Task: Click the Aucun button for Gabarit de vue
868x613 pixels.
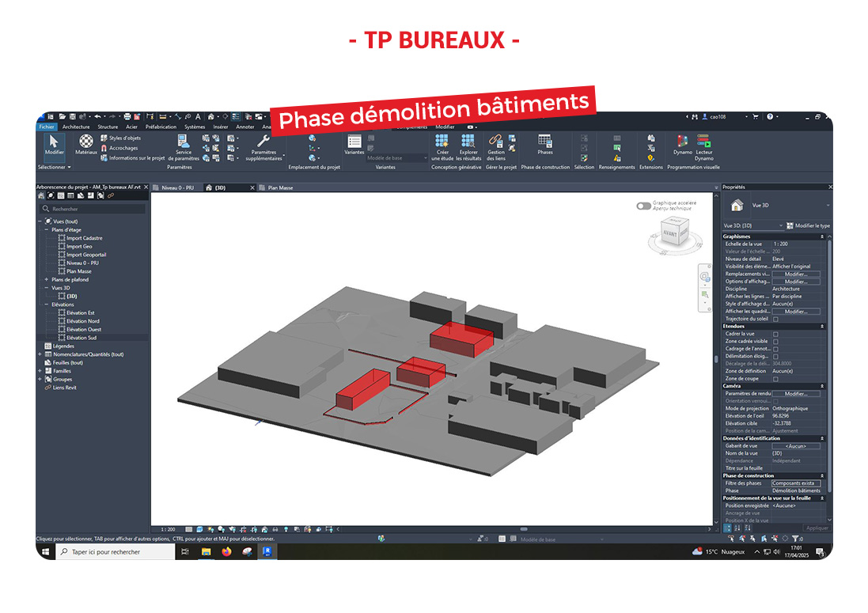Action: [796, 446]
